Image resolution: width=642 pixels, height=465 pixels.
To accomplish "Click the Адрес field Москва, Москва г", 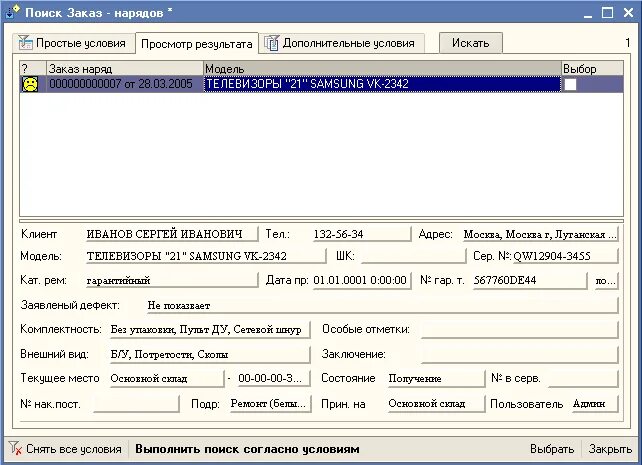I will [x=540, y=234].
